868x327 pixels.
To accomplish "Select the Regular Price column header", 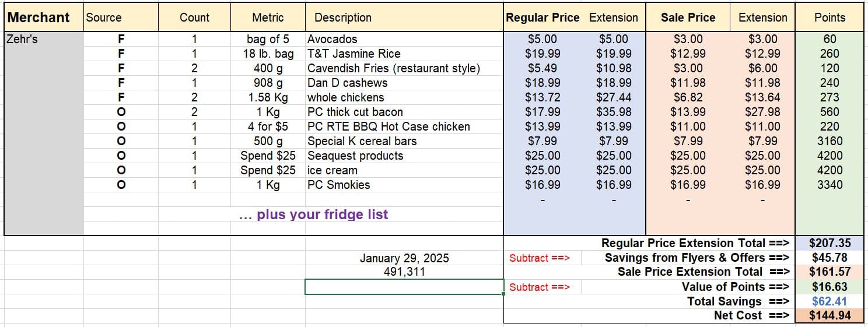I will tap(542, 17).
